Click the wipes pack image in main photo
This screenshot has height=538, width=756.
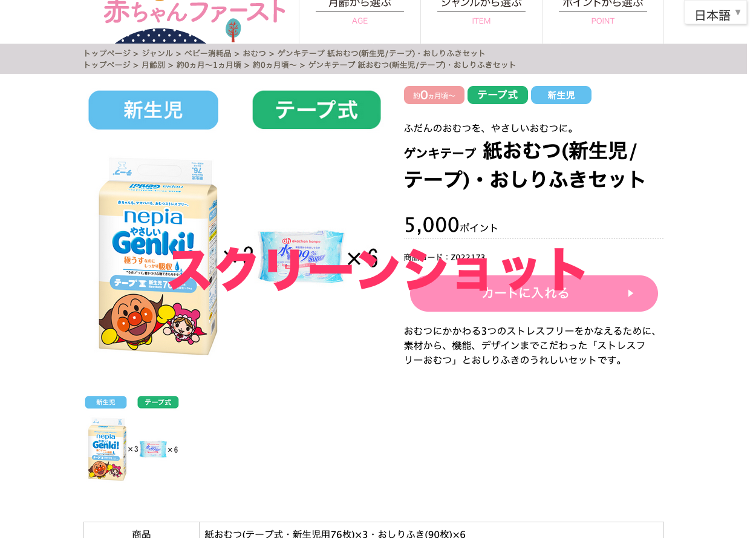pos(301,257)
